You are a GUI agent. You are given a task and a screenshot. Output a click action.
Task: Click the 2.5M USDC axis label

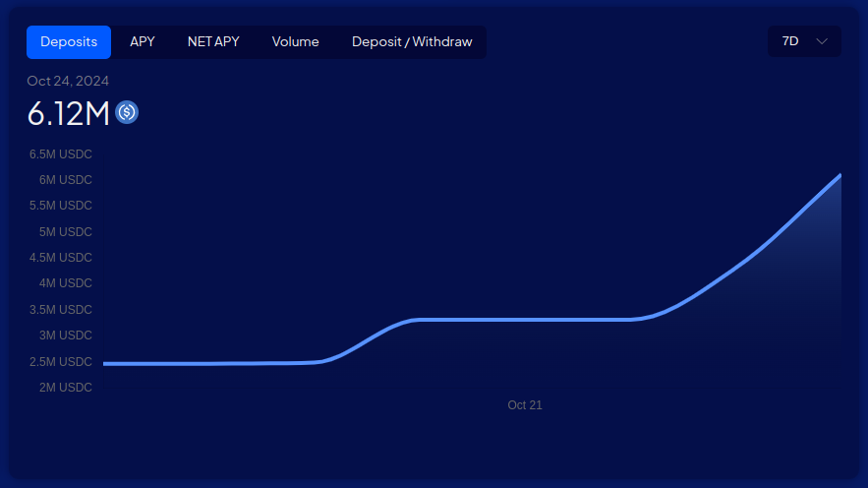point(61,362)
